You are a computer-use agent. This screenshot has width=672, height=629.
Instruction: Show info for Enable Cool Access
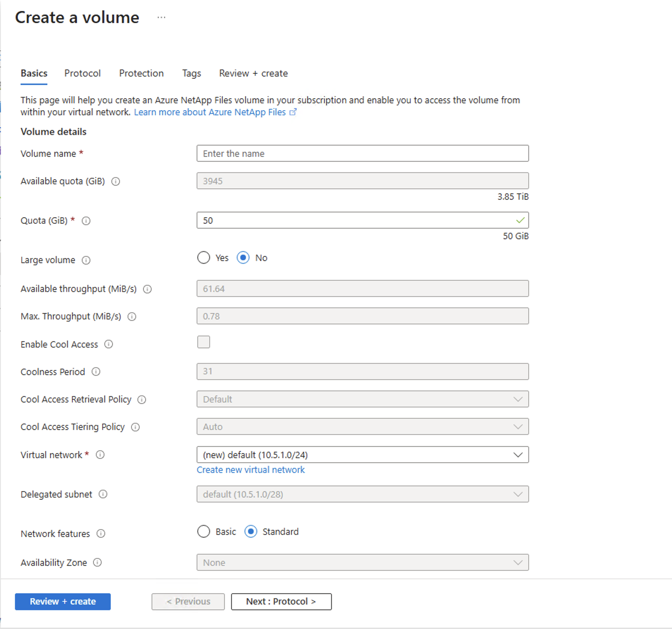108,344
